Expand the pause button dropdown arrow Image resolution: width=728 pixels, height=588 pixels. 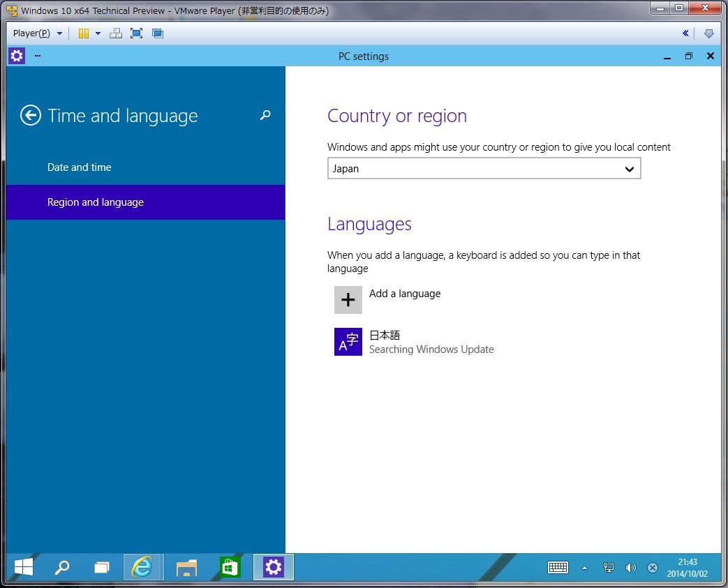98,33
